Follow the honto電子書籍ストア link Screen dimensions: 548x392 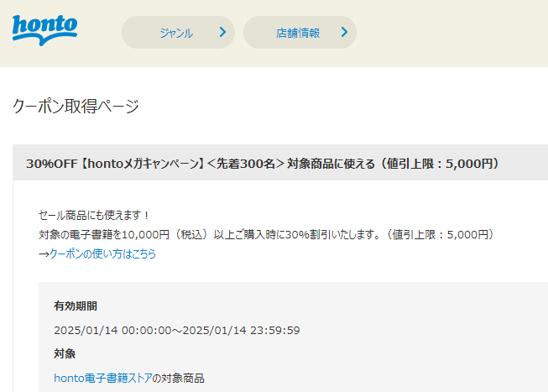103,378
